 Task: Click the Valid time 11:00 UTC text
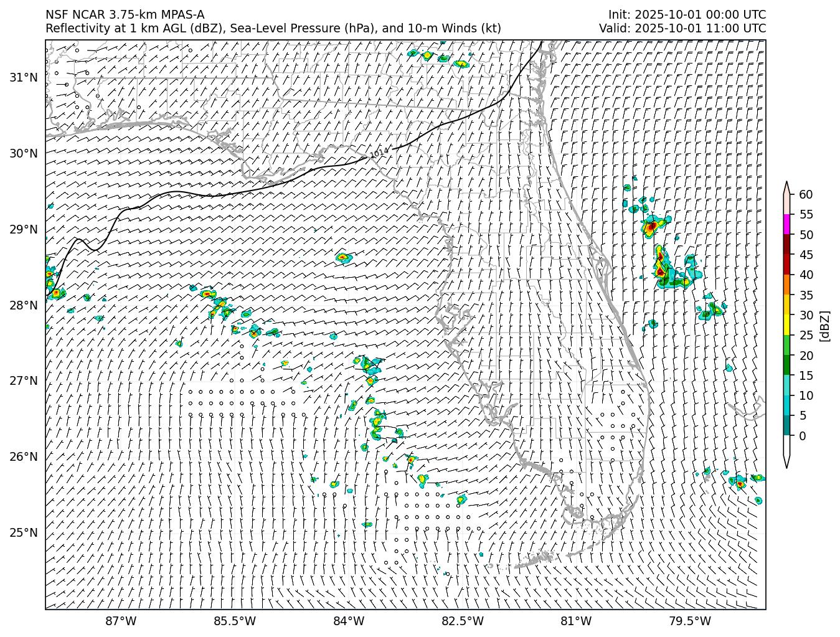point(682,28)
